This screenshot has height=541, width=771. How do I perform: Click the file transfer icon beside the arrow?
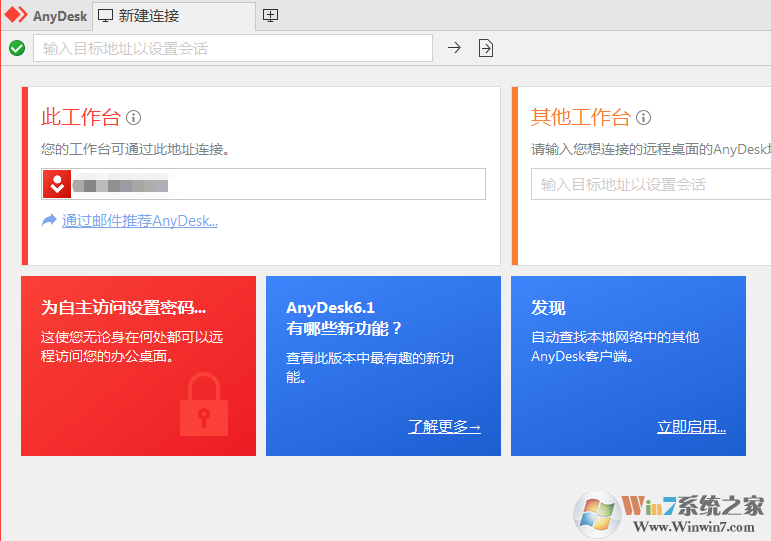coord(486,48)
